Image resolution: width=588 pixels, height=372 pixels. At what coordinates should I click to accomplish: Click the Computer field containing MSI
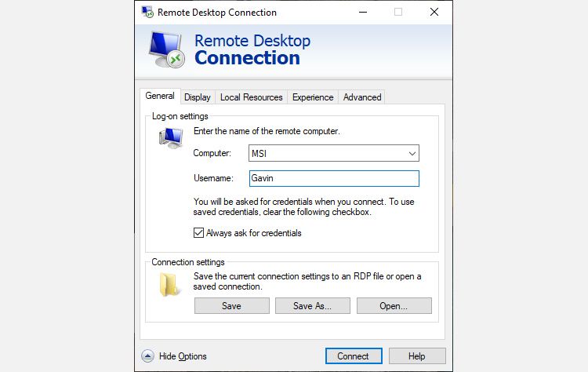pos(334,154)
